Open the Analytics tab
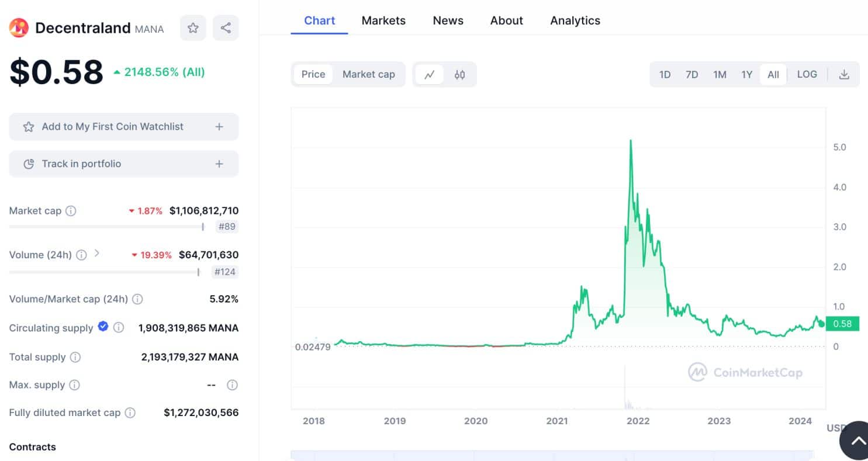868x461 pixels. coord(575,20)
